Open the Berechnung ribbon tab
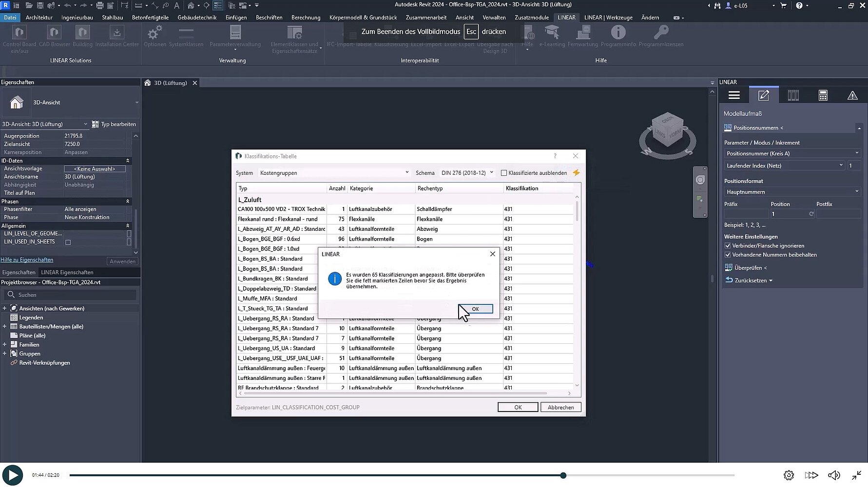The height and width of the screenshot is (487, 868). 306,18
